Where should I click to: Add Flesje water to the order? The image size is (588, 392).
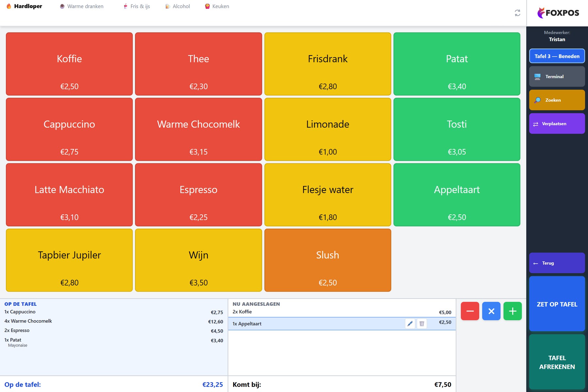click(328, 195)
